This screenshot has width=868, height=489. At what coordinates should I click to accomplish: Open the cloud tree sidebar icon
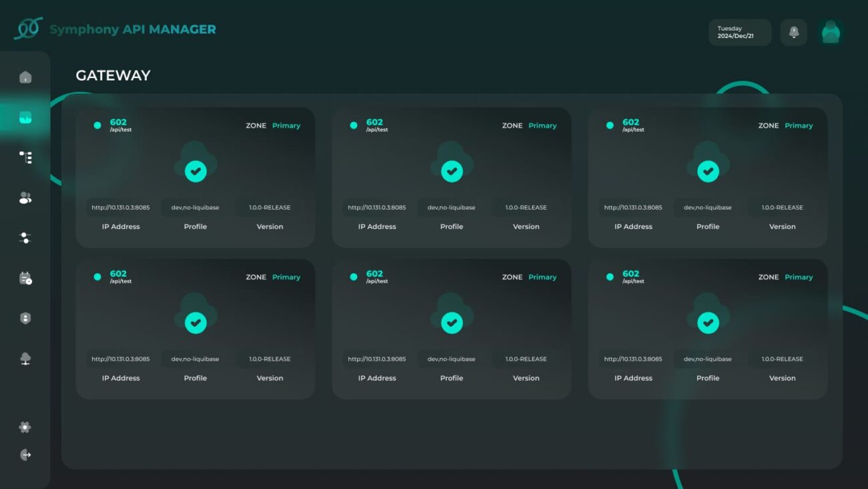tap(25, 359)
